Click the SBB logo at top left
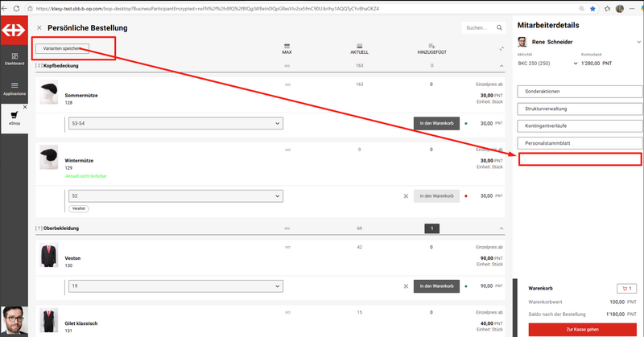This screenshot has height=337, width=644. pos(14,30)
